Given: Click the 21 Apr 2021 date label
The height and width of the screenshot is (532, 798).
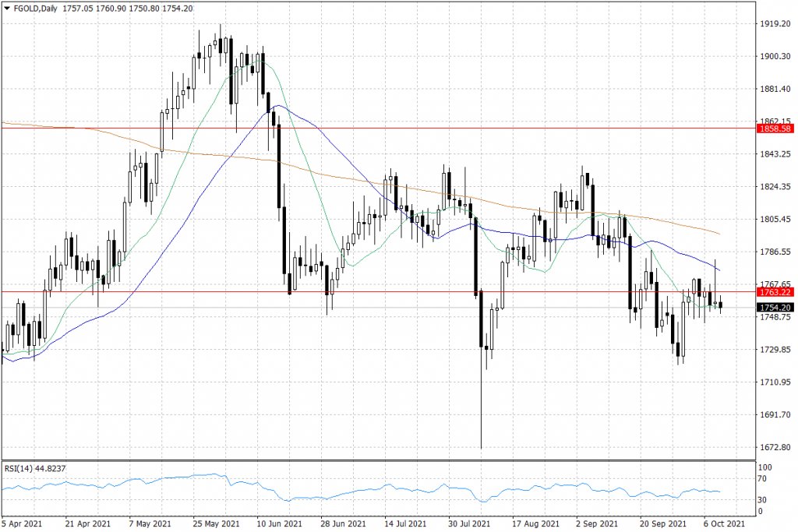Looking at the screenshot, I should (87, 523).
